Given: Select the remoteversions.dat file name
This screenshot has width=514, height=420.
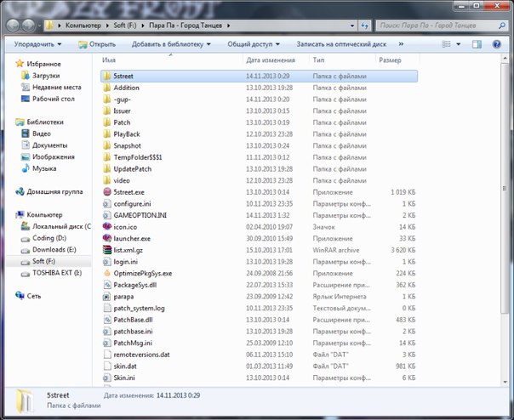Looking at the screenshot, I should point(141,355).
